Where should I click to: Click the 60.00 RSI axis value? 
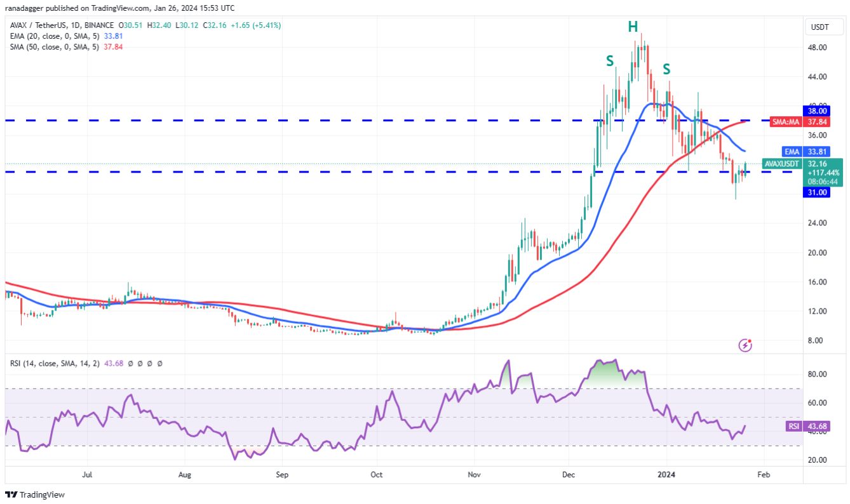tap(817, 403)
